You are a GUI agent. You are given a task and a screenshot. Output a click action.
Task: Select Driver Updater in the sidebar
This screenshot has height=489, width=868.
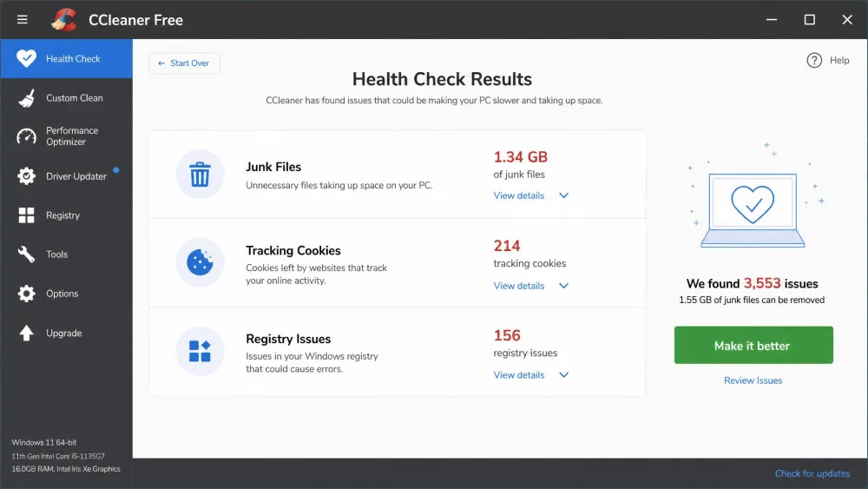[67, 176]
